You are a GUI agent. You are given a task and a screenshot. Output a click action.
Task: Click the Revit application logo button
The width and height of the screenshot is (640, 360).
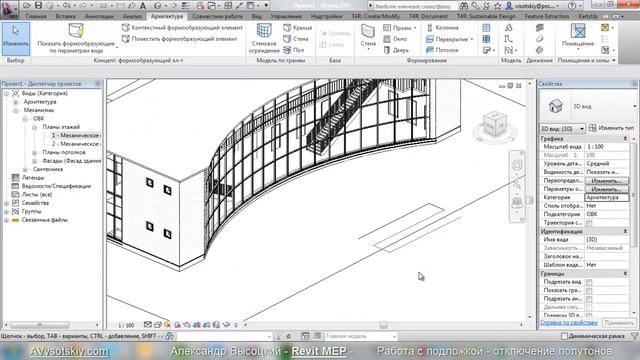[x=9, y=8]
